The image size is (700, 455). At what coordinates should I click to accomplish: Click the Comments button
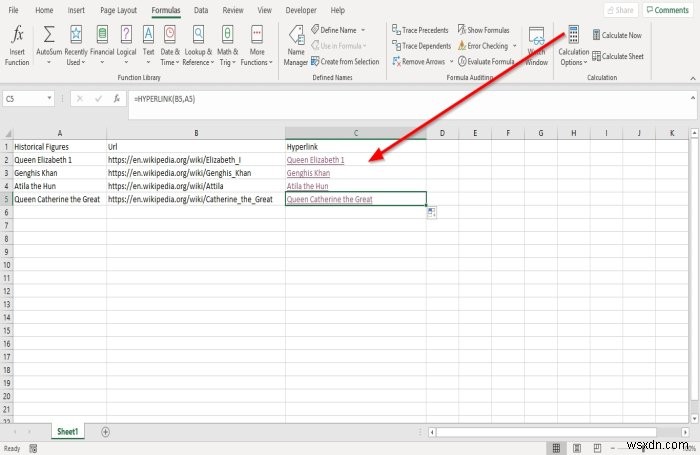point(668,10)
